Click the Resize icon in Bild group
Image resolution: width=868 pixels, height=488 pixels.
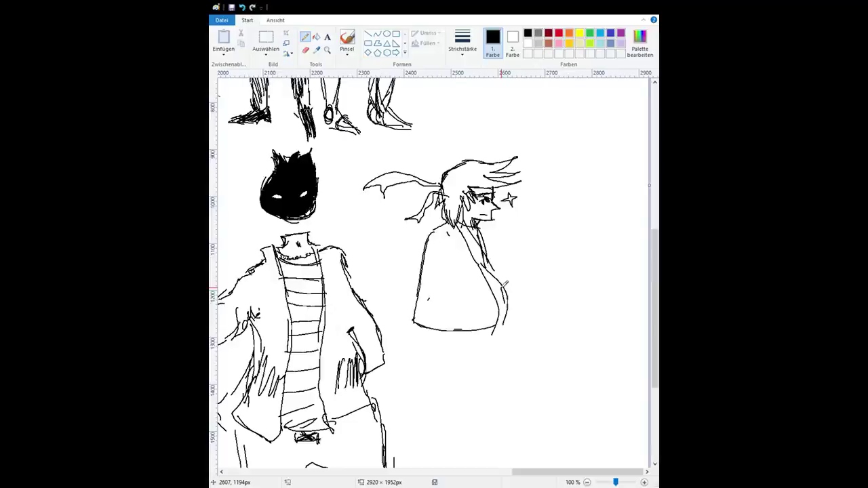click(x=286, y=43)
